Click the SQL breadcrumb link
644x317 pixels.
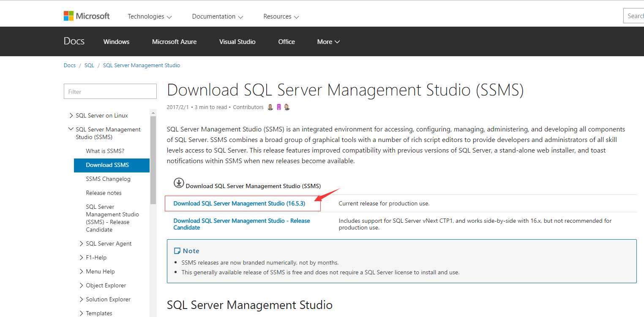89,66
